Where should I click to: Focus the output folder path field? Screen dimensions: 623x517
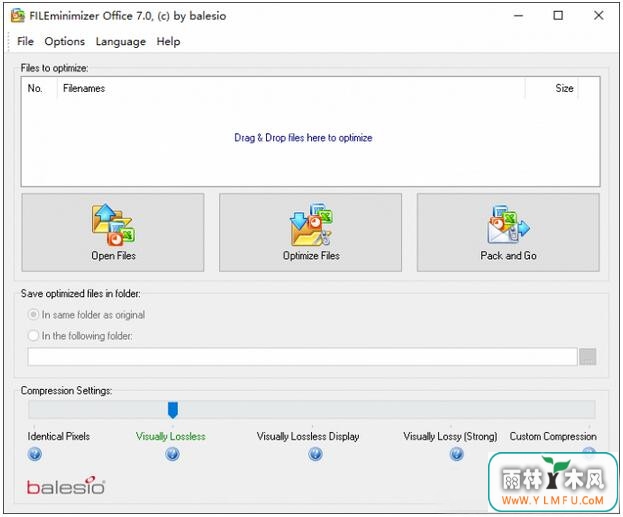click(302, 356)
